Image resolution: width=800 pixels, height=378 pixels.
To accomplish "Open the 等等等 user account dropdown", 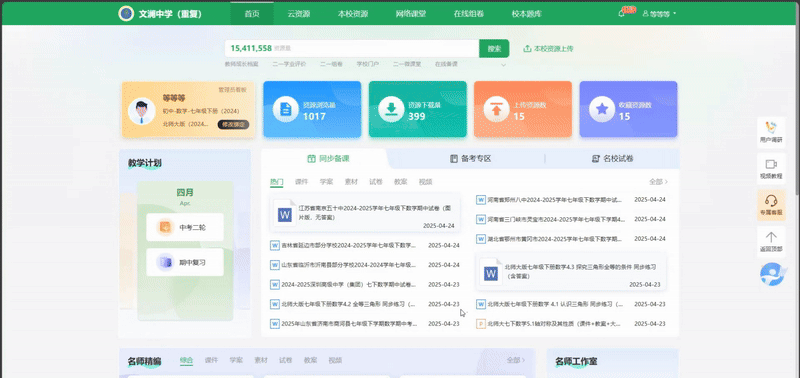I will click(x=659, y=14).
